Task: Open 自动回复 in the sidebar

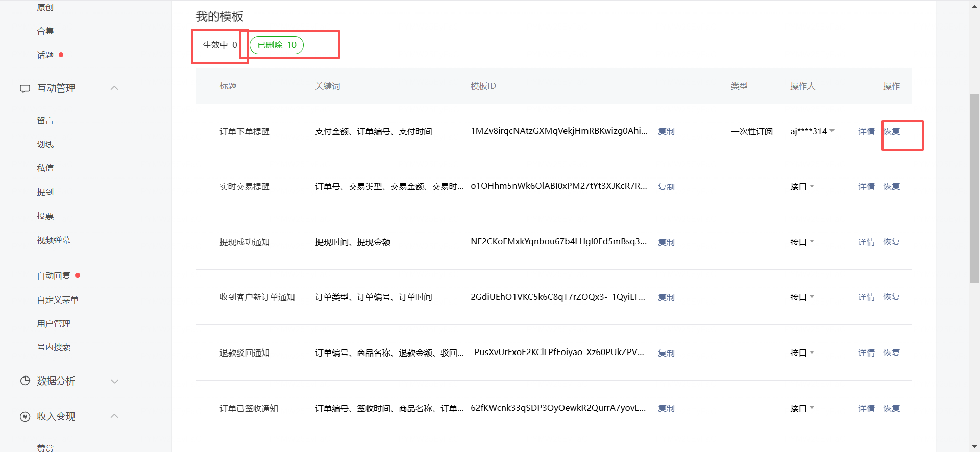Action: pyautogui.click(x=54, y=276)
